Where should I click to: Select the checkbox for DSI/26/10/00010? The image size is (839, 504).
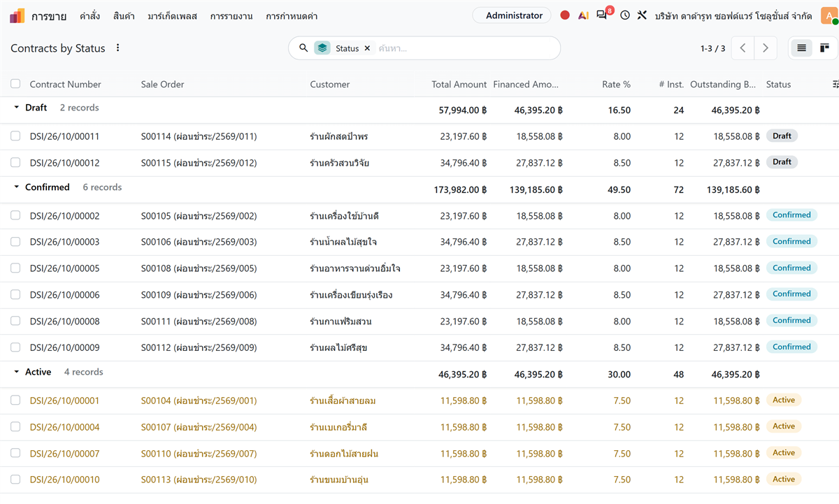(15, 480)
